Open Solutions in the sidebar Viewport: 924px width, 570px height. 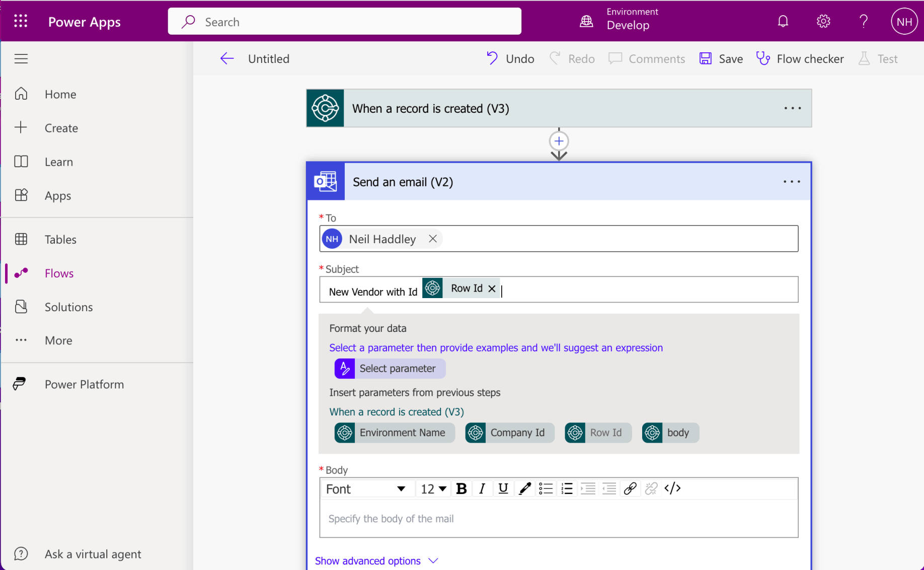(68, 307)
